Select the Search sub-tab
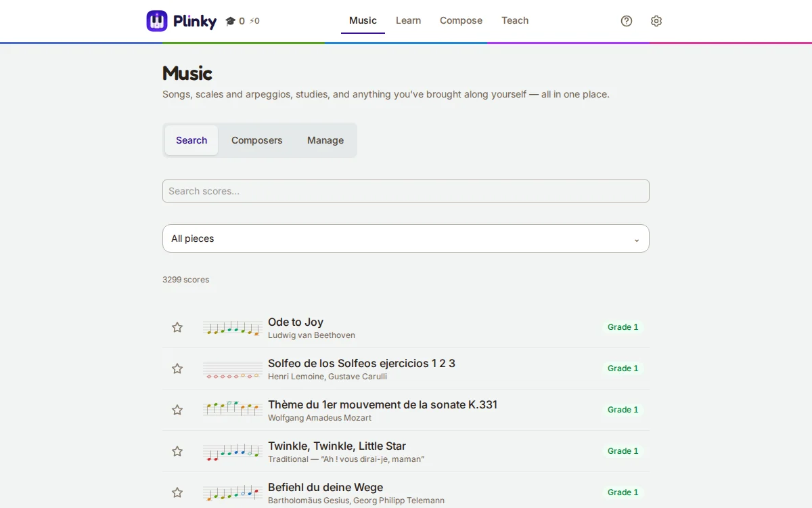This screenshot has width=812, height=508. [x=191, y=140]
